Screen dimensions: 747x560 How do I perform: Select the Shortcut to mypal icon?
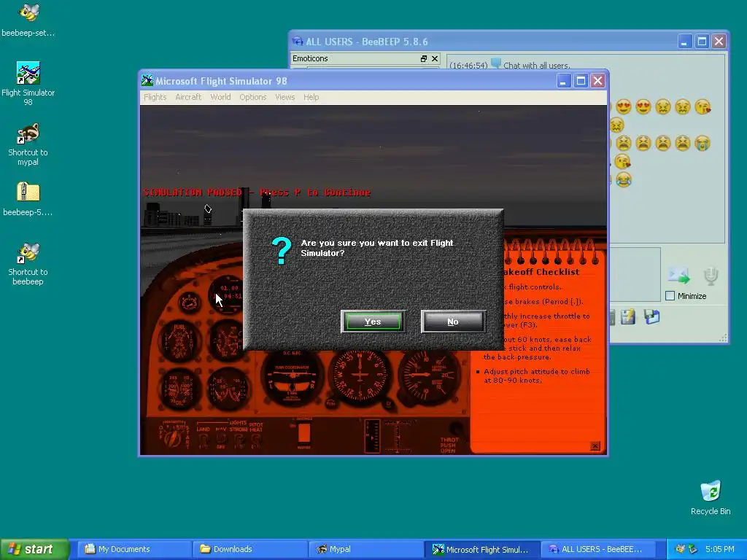tap(28, 145)
